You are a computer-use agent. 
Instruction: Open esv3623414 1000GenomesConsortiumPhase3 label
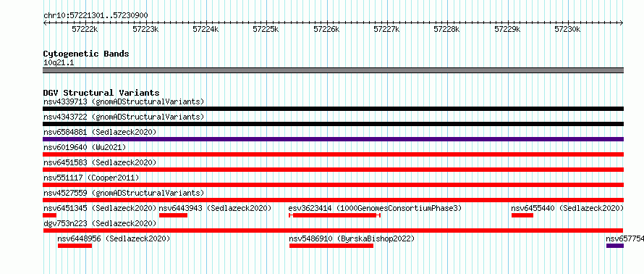click(x=376, y=208)
